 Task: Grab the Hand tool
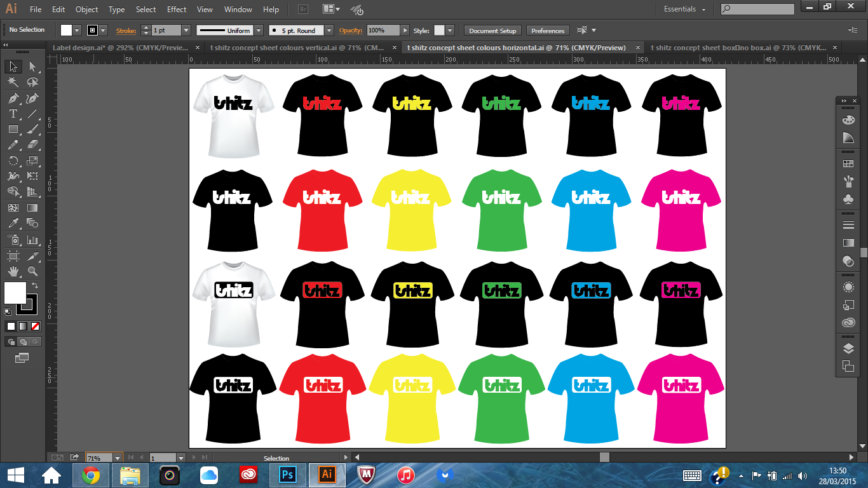click(x=11, y=271)
